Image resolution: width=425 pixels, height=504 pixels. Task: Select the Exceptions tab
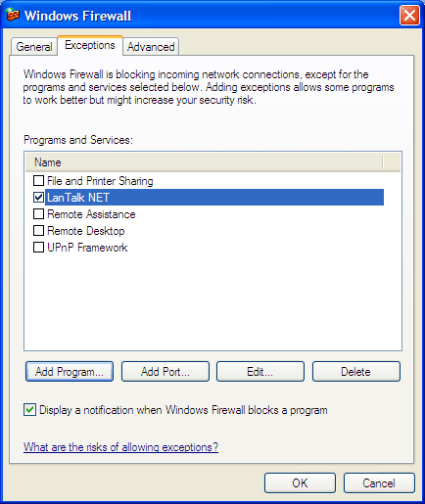point(90,45)
